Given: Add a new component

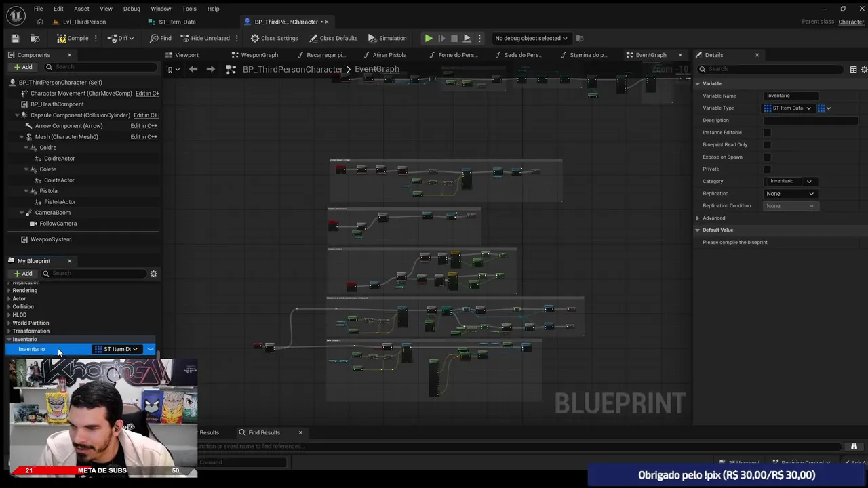Looking at the screenshot, I should [x=22, y=67].
